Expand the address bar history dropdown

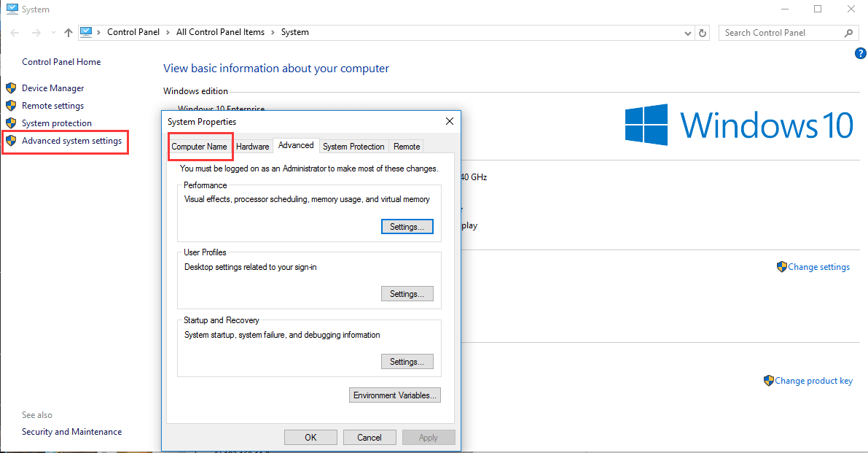pyautogui.click(x=687, y=34)
